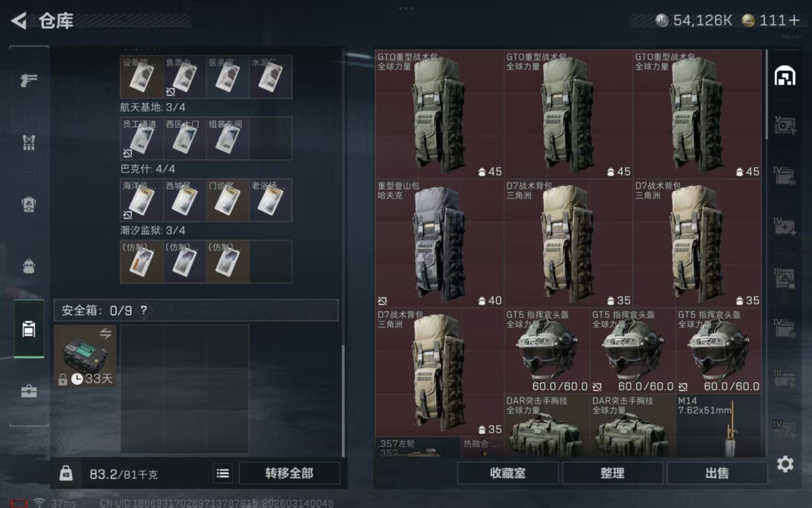Open the weapons category pistol icon
Viewport: 812px width, 508px height.
pyautogui.click(x=29, y=80)
